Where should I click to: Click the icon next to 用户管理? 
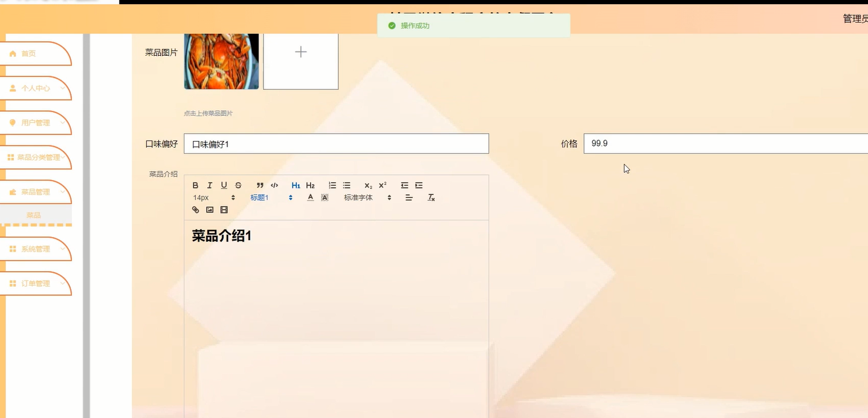13,123
